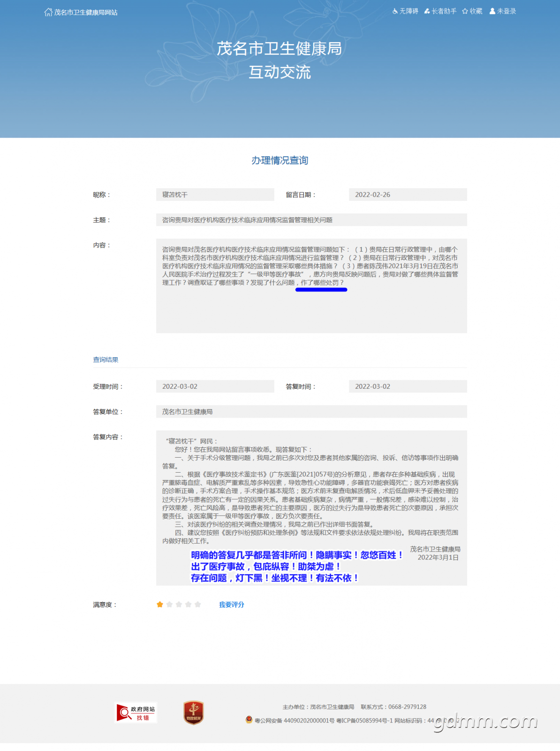Image resolution: width=560 pixels, height=751 pixels.
Task: Click the 政府网站找错 badge
Action: [x=136, y=713]
